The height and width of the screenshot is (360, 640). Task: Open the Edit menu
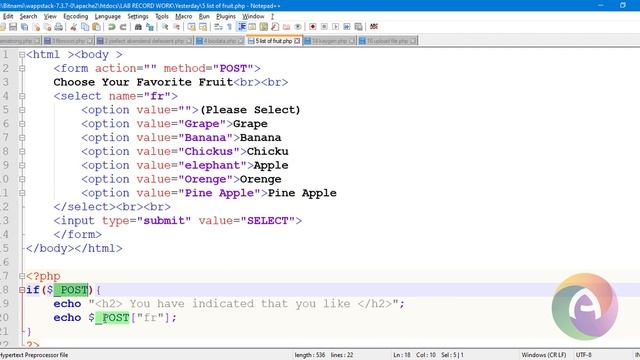tap(8, 16)
